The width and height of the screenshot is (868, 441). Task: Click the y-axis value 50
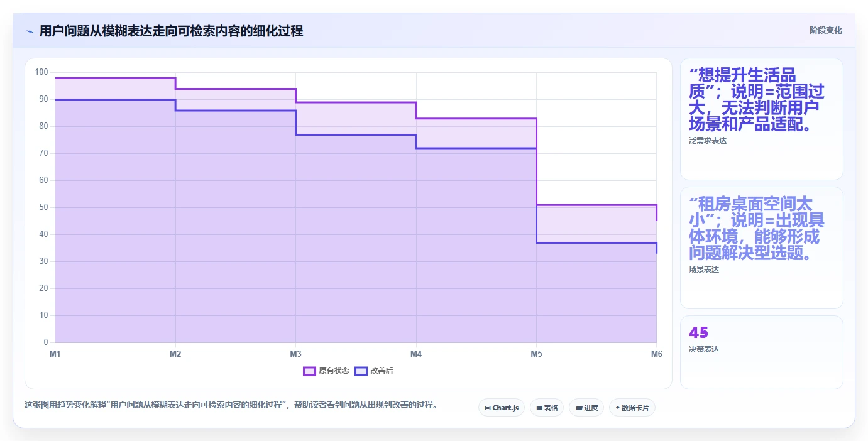pos(43,207)
